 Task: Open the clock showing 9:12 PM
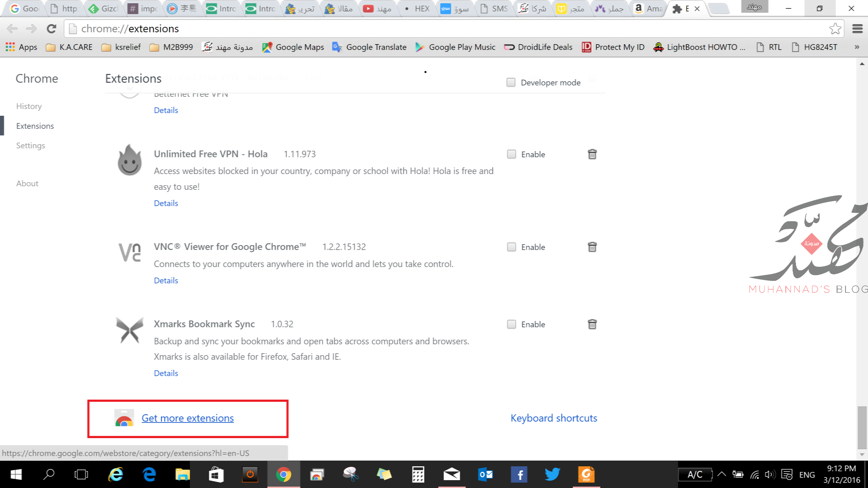(841, 474)
